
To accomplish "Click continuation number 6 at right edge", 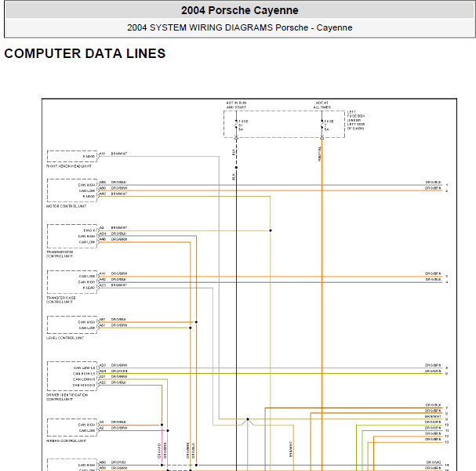I will coord(447,374).
